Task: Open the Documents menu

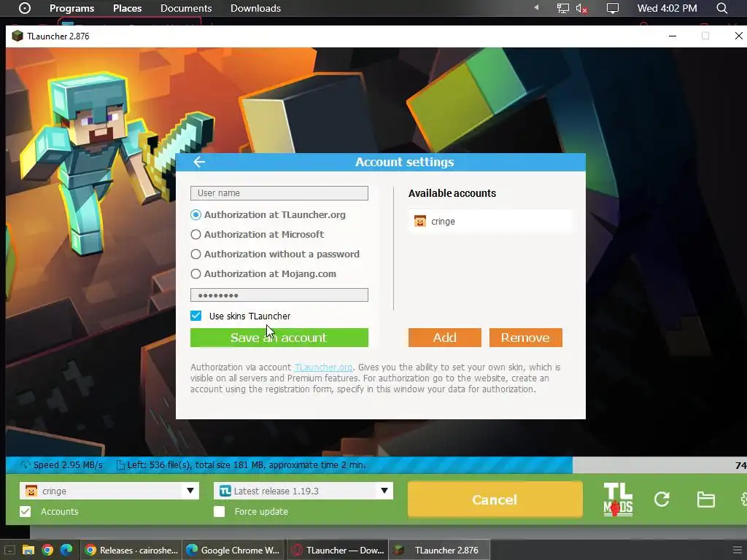Action: tap(186, 8)
